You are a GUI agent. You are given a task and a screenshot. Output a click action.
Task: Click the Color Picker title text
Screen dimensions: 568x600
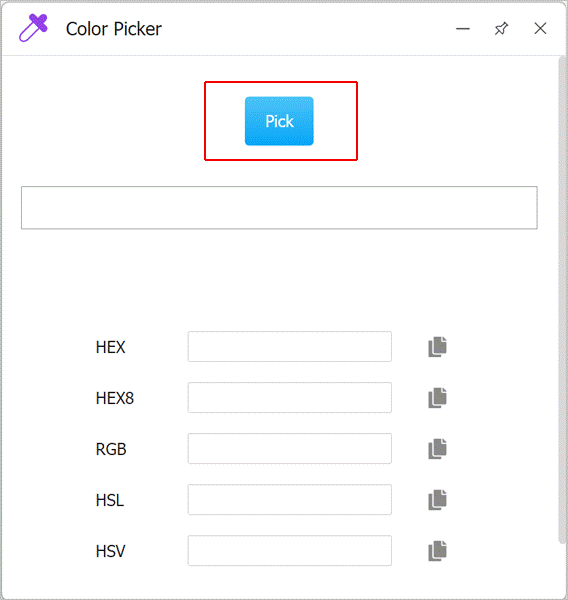click(x=114, y=29)
